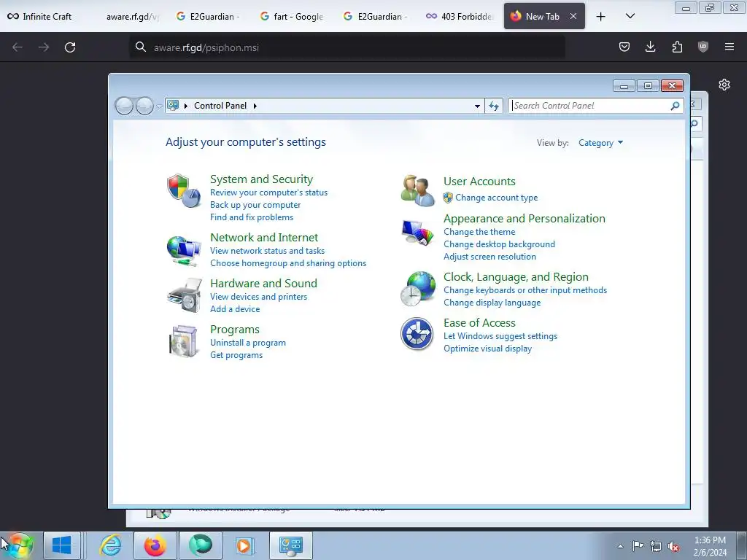Click the Appearance and Personalization monitor icon
The height and width of the screenshot is (560, 747).
(417, 233)
